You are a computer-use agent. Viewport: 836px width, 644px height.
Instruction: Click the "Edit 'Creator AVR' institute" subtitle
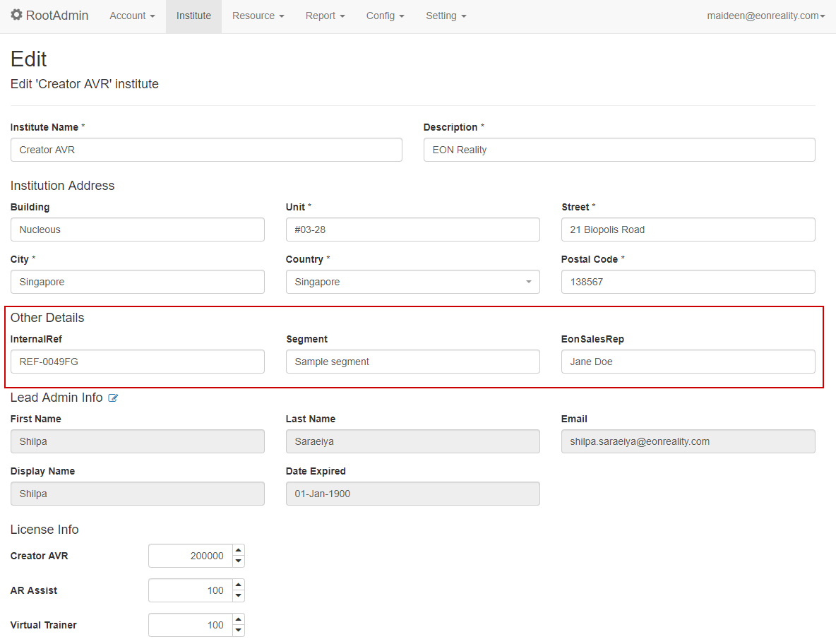tap(84, 84)
